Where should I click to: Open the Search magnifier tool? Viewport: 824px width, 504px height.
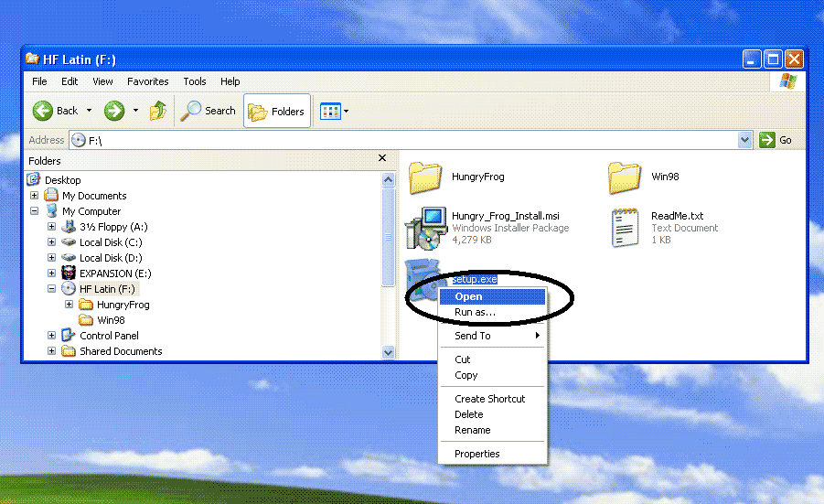(192, 111)
